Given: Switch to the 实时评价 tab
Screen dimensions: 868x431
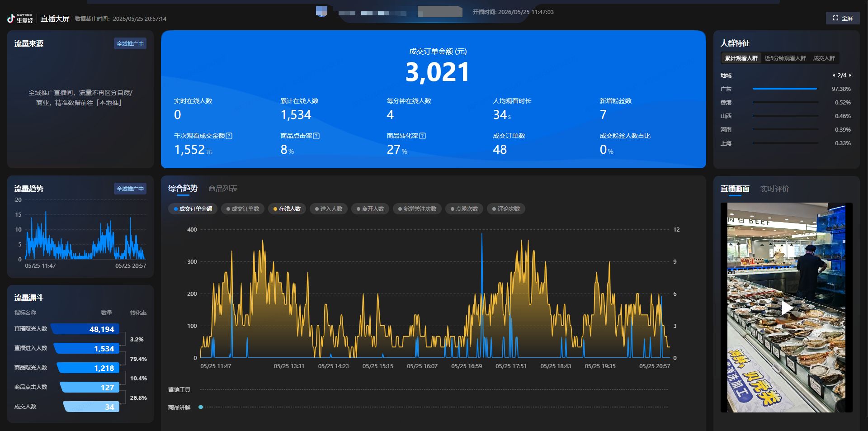Looking at the screenshot, I should (x=774, y=189).
